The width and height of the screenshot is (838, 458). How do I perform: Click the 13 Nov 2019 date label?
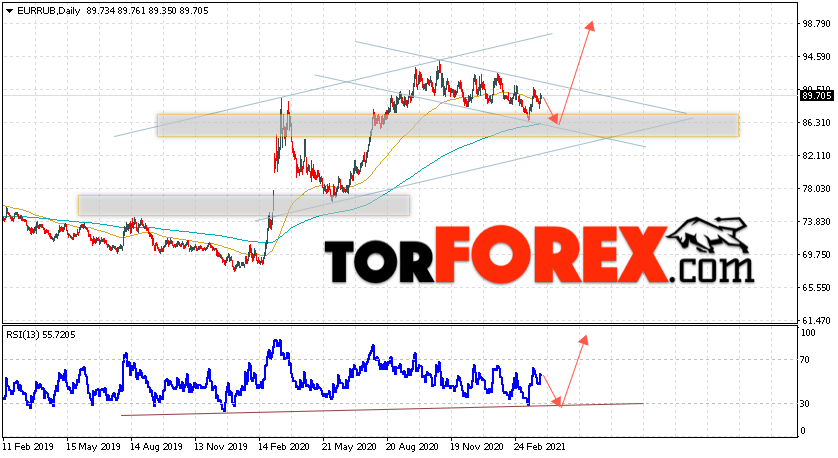point(221,446)
